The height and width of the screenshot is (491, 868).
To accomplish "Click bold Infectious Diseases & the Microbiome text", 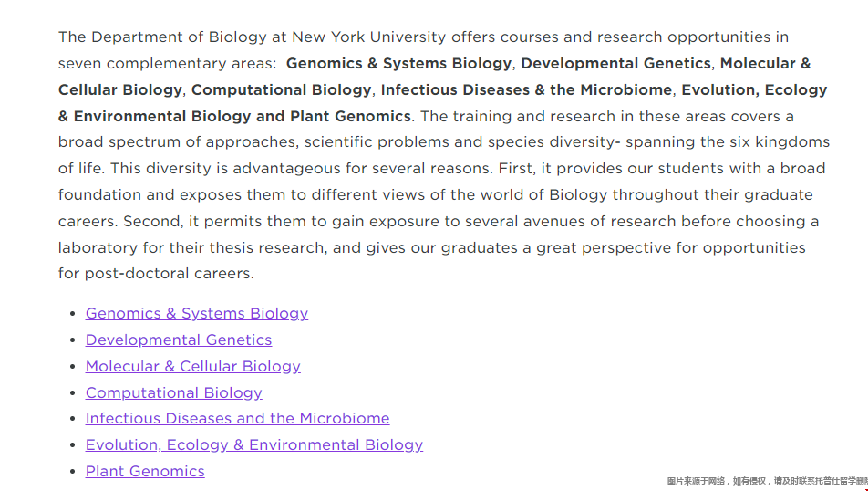I will point(526,89).
